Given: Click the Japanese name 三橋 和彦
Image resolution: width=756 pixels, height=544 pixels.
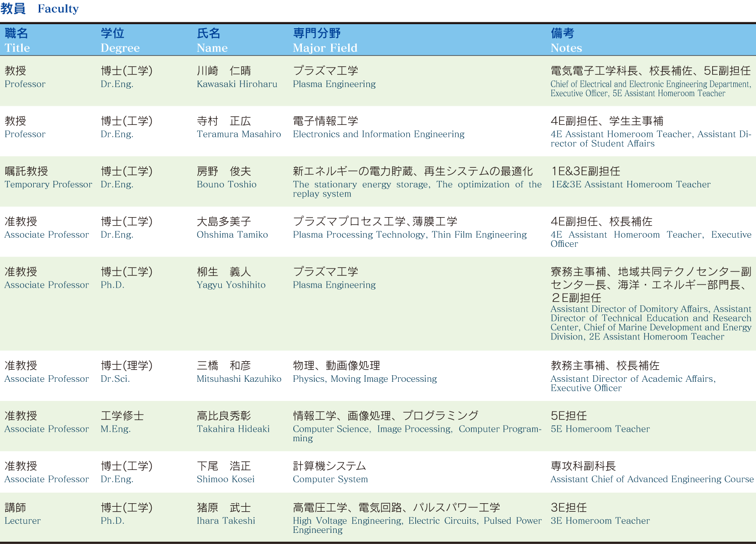Looking at the screenshot, I should pos(224,366).
